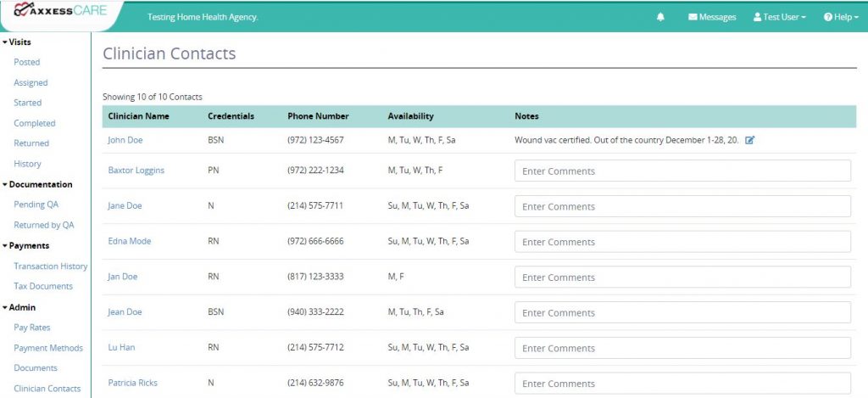Focus comments field for Jan Doe
The image size is (868, 398).
tap(682, 277)
